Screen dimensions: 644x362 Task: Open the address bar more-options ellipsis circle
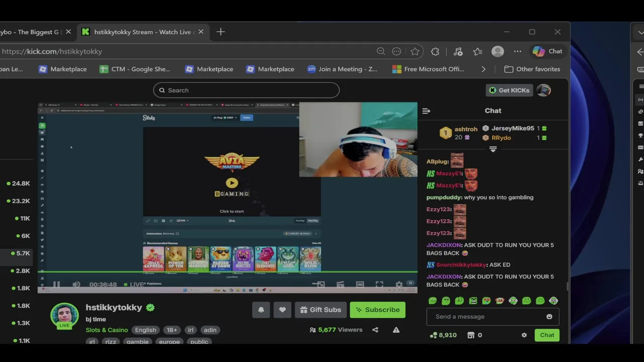point(396,51)
